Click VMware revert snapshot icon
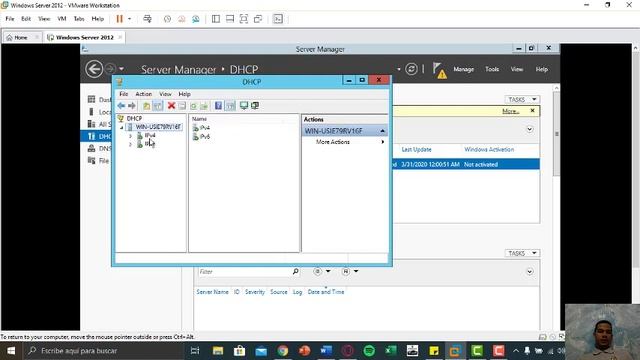 tap(182, 19)
